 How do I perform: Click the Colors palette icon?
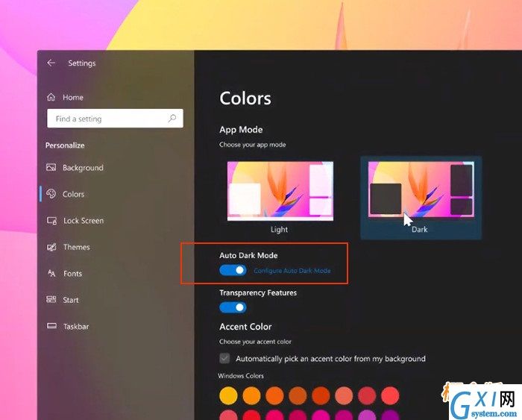coord(51,193)
